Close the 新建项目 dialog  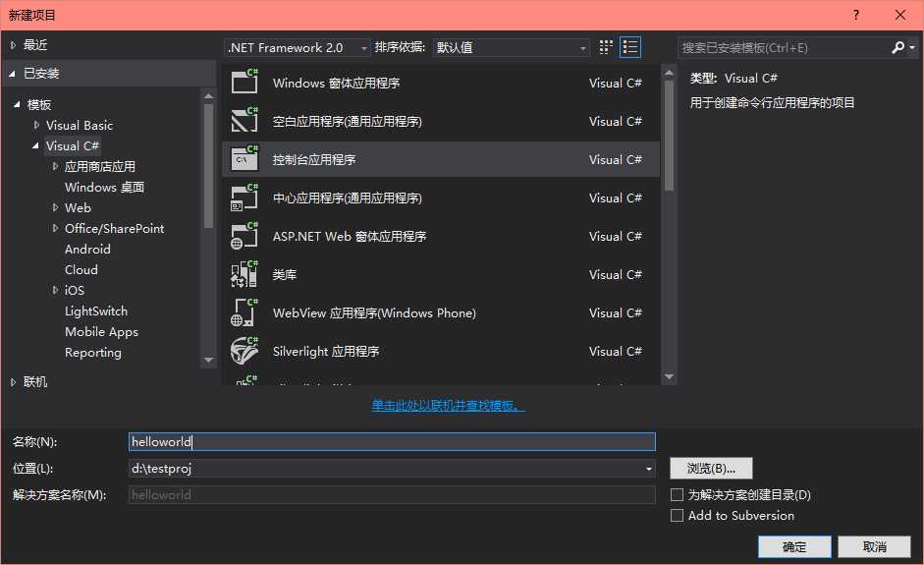tap(900, 15)
